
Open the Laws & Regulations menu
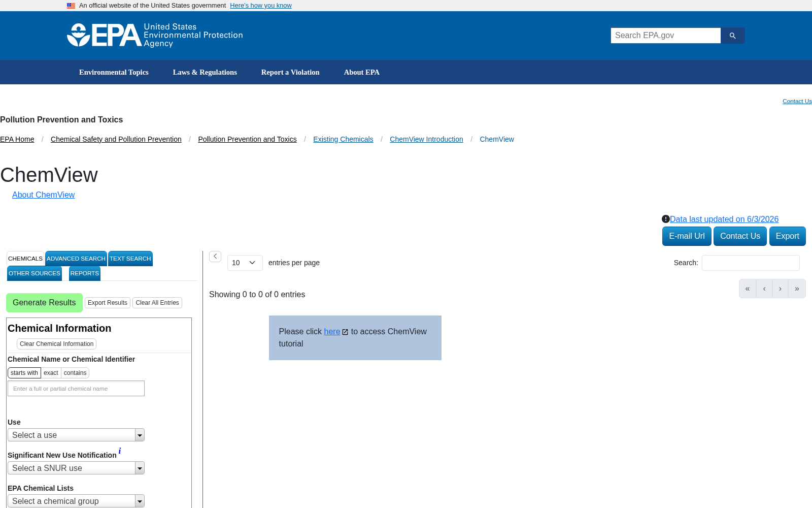[205, 72]
